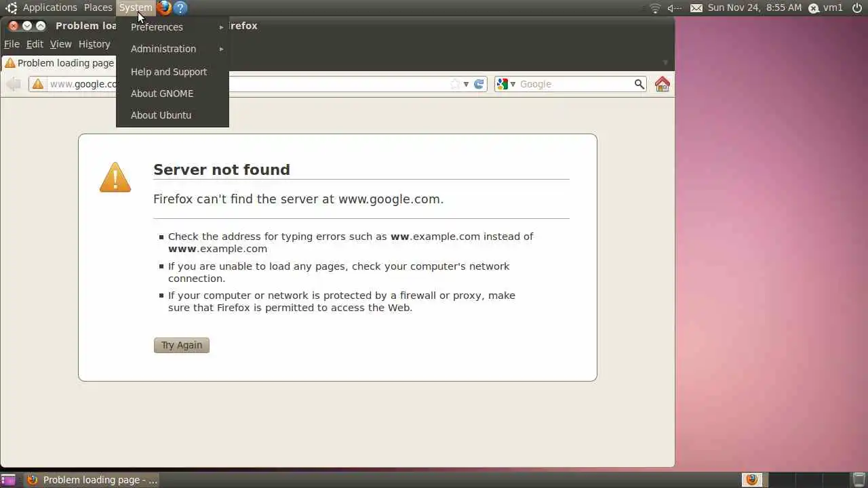Go to the Firefox home page icon
Image resolution: width=868 pixels, height=488 pixels.
(x=663, y=84)
